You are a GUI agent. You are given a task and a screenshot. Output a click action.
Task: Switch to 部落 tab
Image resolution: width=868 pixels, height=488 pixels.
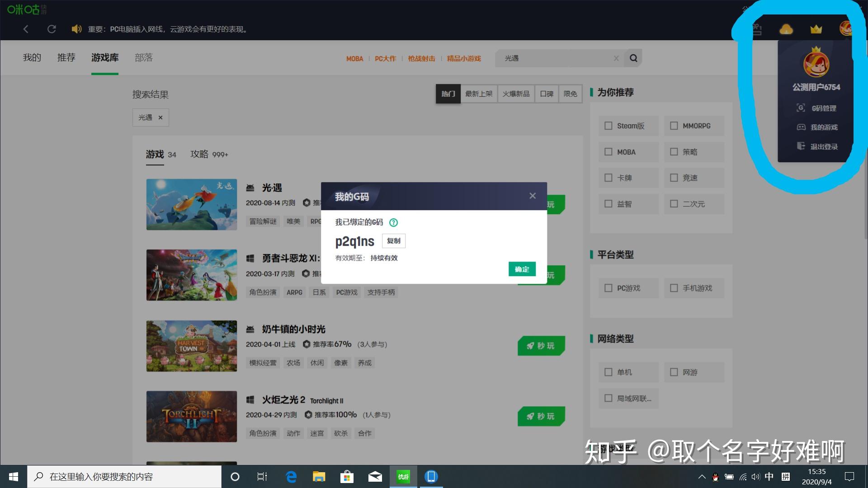144,57
